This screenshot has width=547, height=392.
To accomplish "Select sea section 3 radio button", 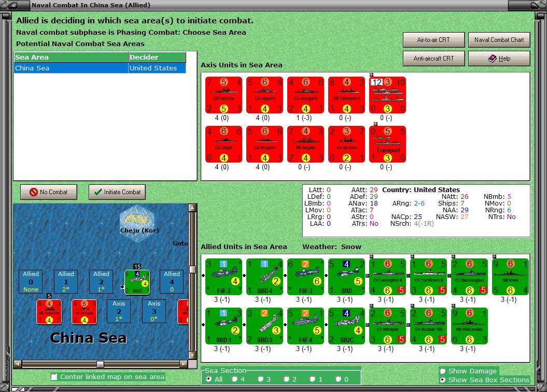I will 260,379.
